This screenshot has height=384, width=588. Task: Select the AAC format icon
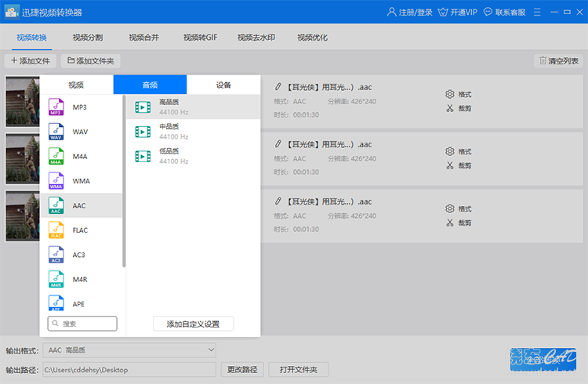point(56,205)
